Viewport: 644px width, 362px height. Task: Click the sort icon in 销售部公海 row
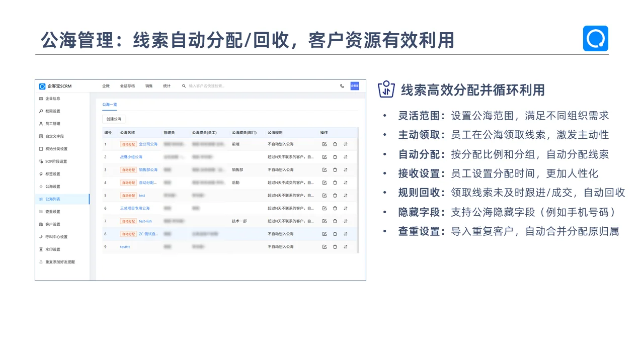346,170
